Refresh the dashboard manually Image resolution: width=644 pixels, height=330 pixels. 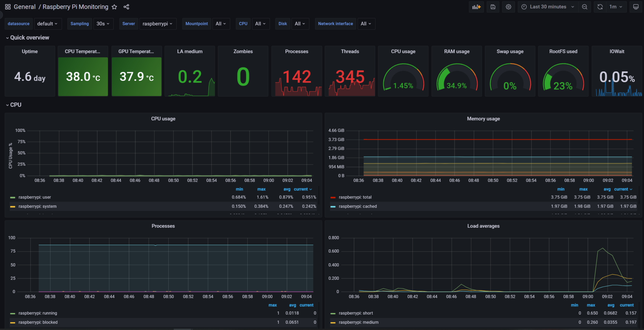point(600,7)
